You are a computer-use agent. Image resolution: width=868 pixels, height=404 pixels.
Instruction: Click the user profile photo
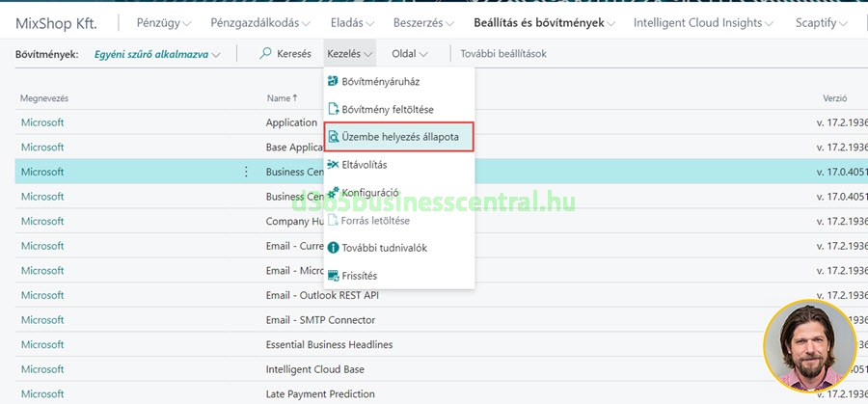click(x=809, y=346)
